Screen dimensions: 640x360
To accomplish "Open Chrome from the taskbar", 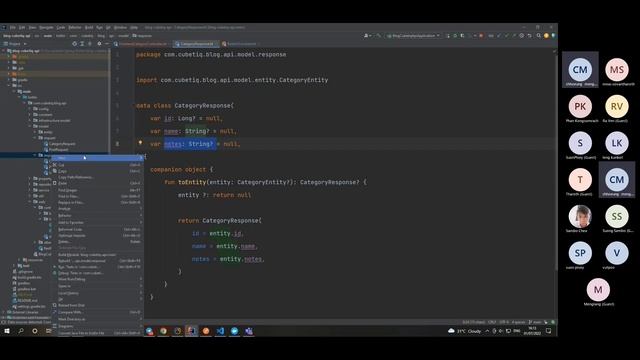I will tap(163, 331).
